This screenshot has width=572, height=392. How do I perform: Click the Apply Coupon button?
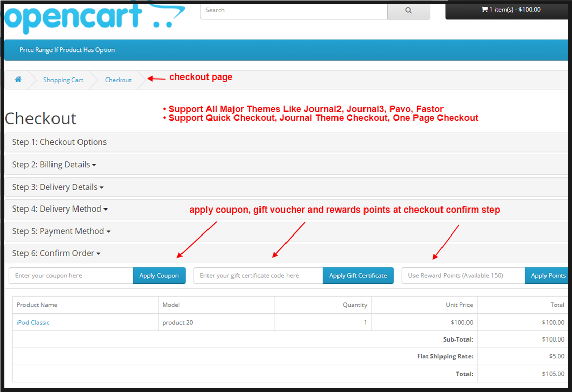point(159,275)
